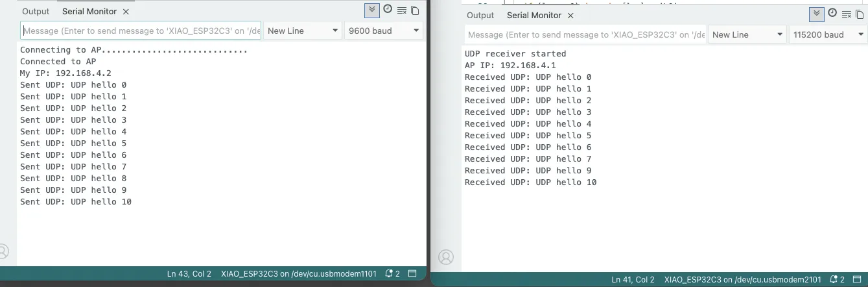Open the 9600 baud rate dropdown
The image size is (868, 287).
coord(383,31)
